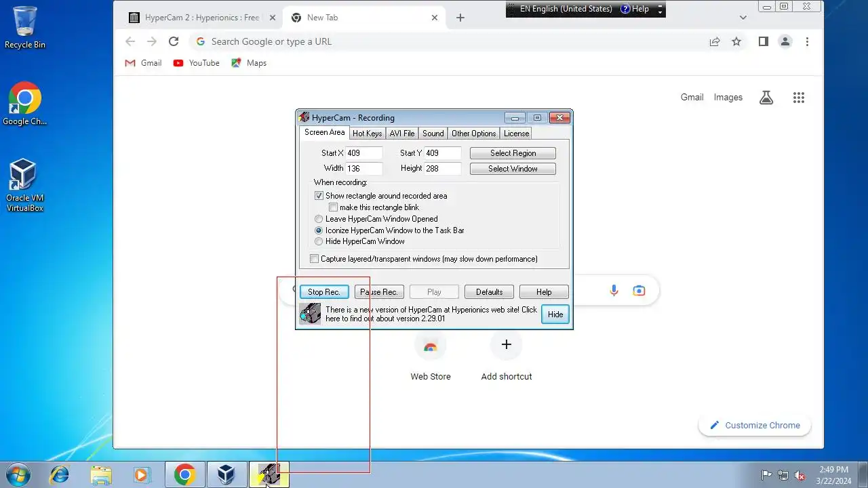The height and width of the screenshot is (488, 868).
Task: Switch to the Screen Area tab
Action: [324, 133]
